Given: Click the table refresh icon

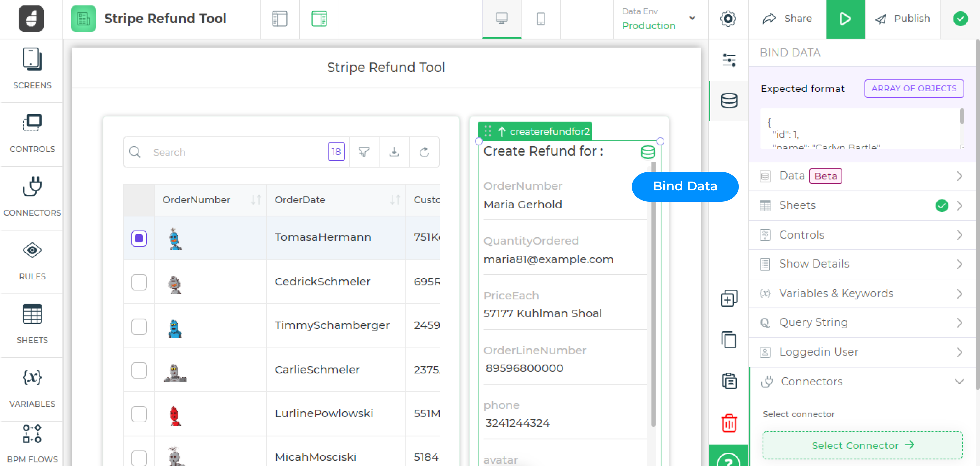Looking at the screenshot, I should coord(424,152).
